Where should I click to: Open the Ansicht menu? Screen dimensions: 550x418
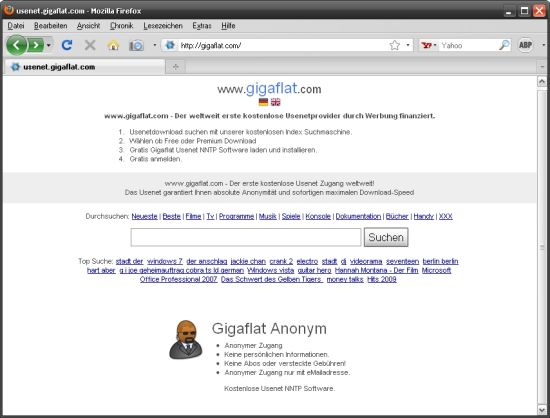pyautogui.click(x=88, y=26)
